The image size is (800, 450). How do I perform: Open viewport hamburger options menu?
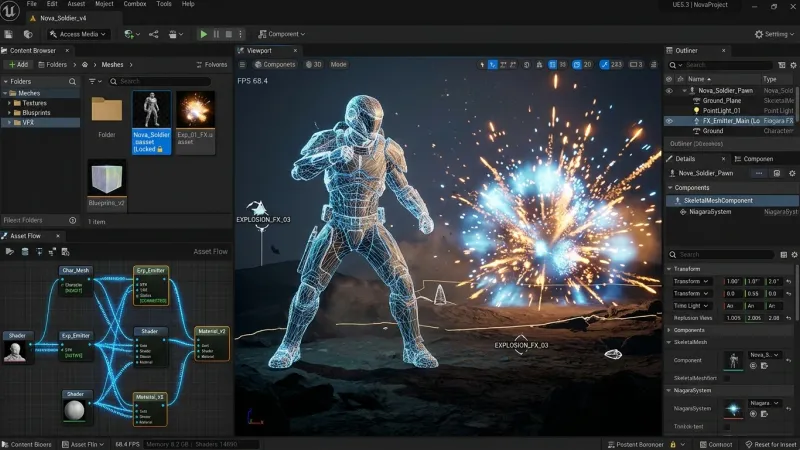pyautogui.click(x=242, y=65)
